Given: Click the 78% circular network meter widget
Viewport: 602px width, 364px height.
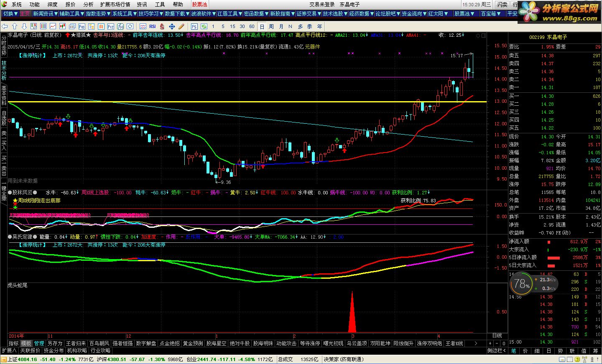Looking at the screenshot, I should click(522, 284).
